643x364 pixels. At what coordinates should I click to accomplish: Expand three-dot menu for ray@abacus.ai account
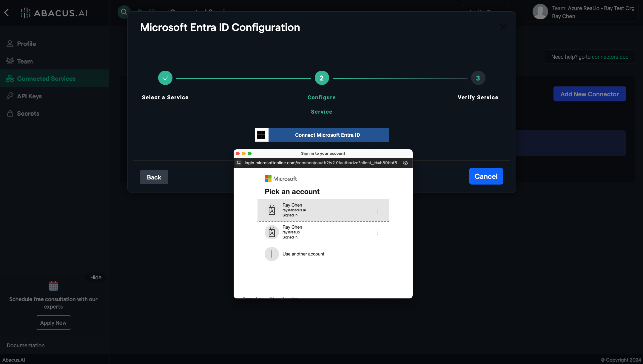coord(377,210)
